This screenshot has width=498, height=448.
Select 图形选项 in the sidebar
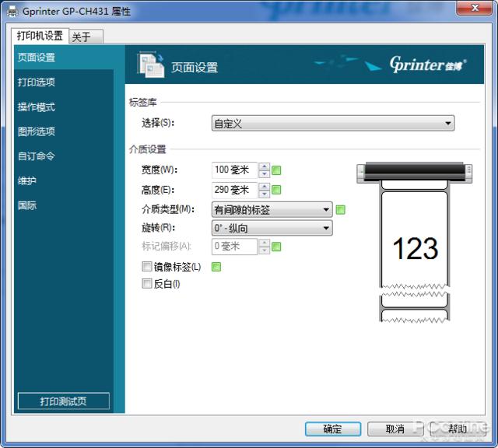[x=64, y=131]
